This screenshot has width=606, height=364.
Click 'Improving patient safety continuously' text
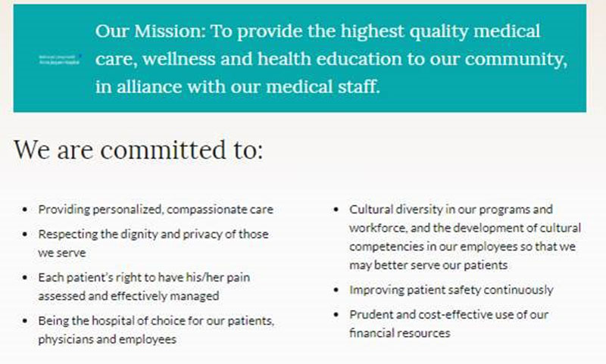451,290
